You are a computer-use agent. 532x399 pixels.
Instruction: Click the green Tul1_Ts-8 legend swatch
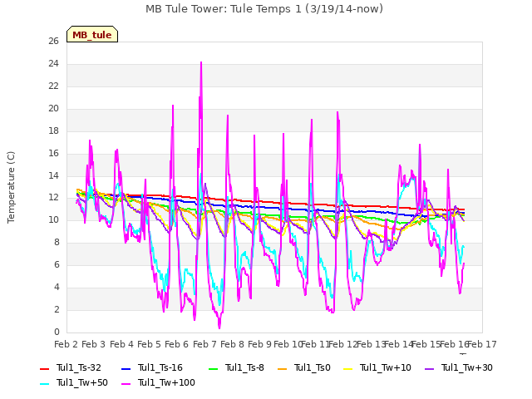coord(213,368)
